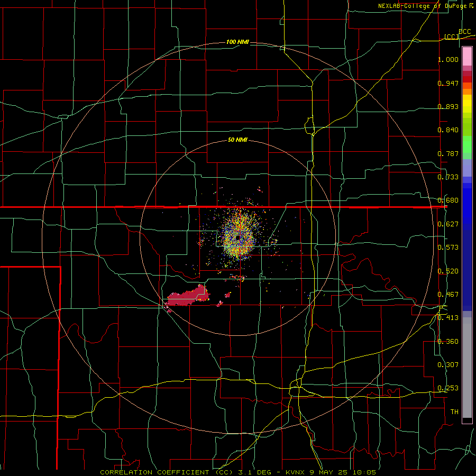Click the 0.893 scale value
This screenshot has width=476, height=476.
[x=448, y=106]
